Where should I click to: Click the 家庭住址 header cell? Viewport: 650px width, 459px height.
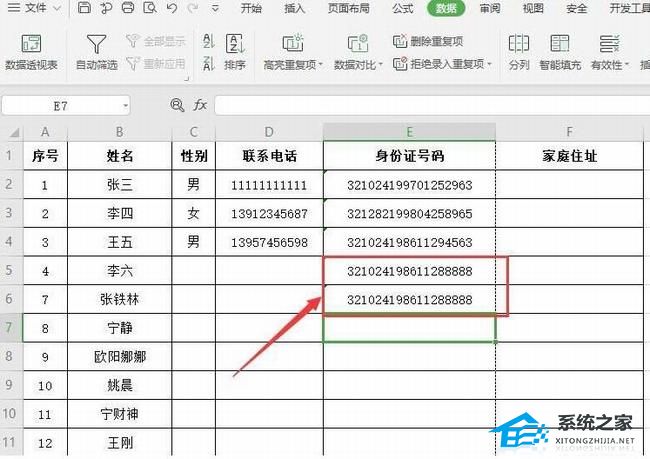tap(570, 156)
